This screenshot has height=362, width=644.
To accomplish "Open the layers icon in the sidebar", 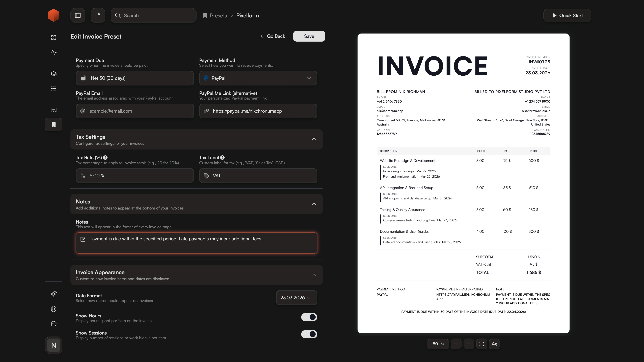I will coord(53,73).
